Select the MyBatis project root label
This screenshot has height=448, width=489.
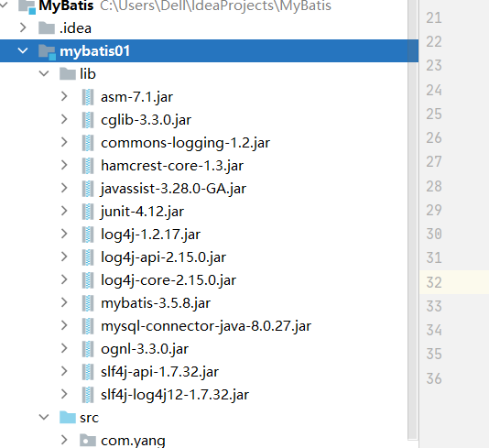pos(66,5)
